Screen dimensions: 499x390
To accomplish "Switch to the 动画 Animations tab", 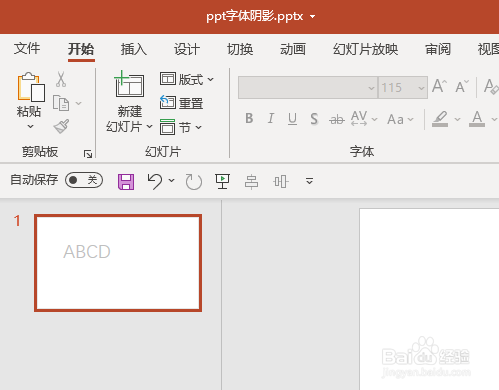I will pos(293,49).
